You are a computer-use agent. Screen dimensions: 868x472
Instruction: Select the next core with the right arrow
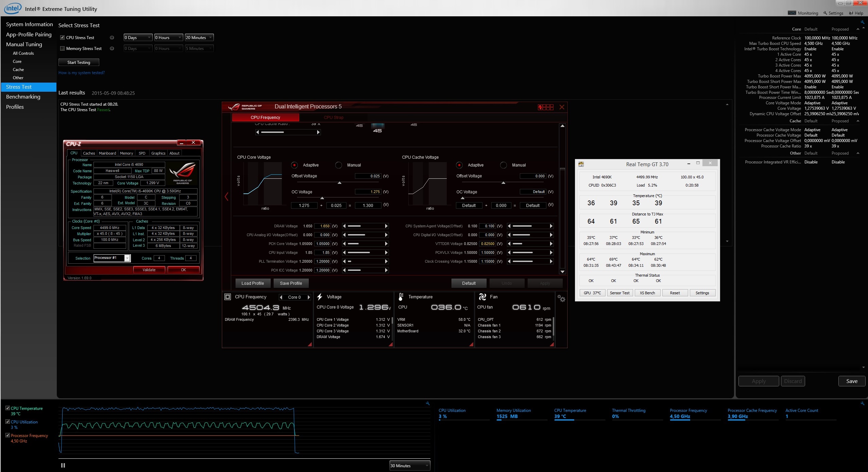(309, 297)
